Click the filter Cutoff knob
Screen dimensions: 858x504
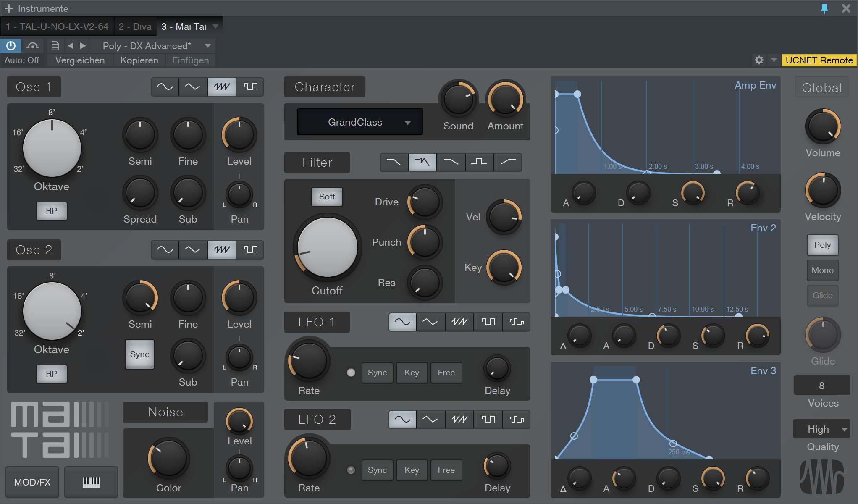click(x=327, y=247)
